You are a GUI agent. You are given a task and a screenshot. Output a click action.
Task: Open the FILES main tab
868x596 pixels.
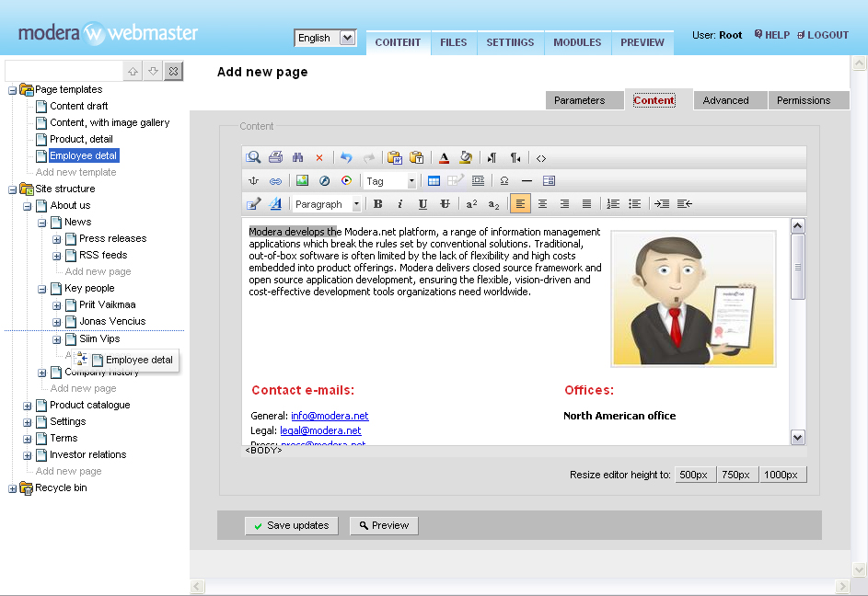(454, 42)
